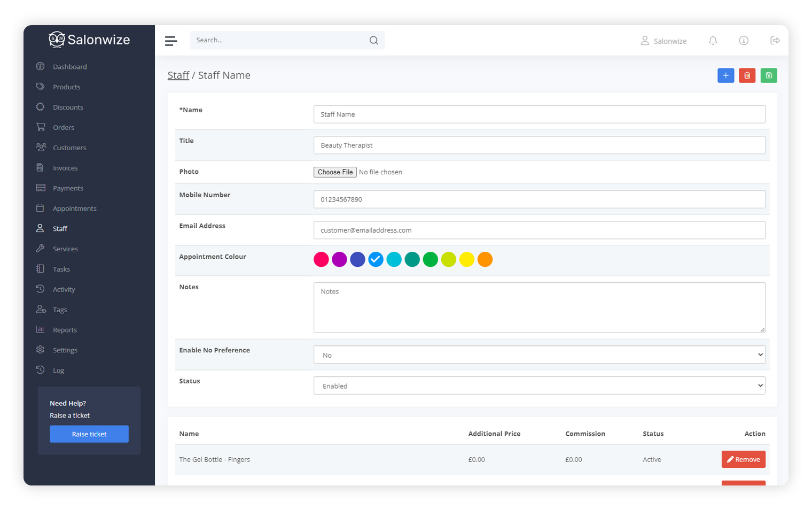
Task: Open the notifications bell
Action: click(713, 41)
